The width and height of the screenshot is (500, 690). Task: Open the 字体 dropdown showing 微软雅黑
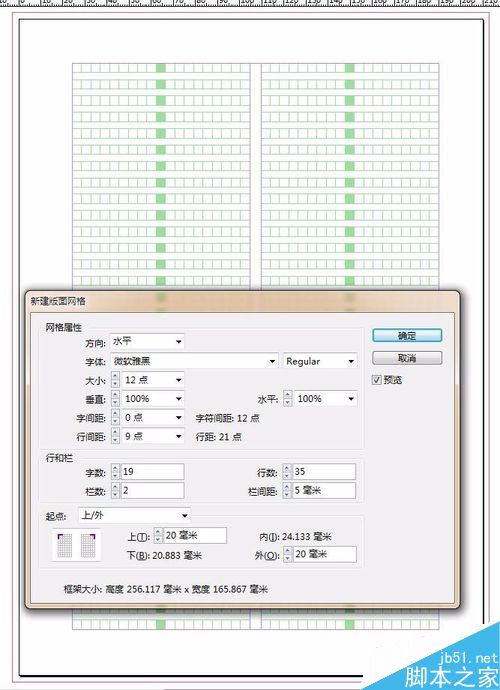[194, 361]
